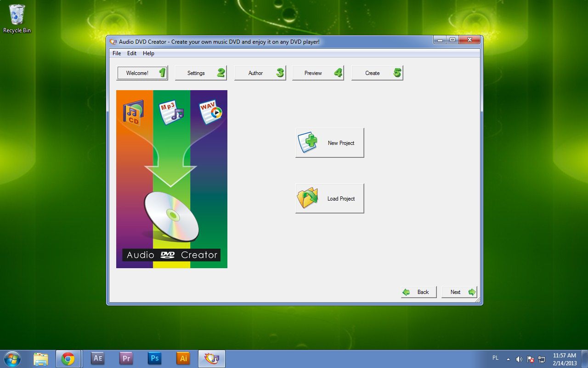
Task: Open the Preview step 4 tab
Action: [318, 73]
